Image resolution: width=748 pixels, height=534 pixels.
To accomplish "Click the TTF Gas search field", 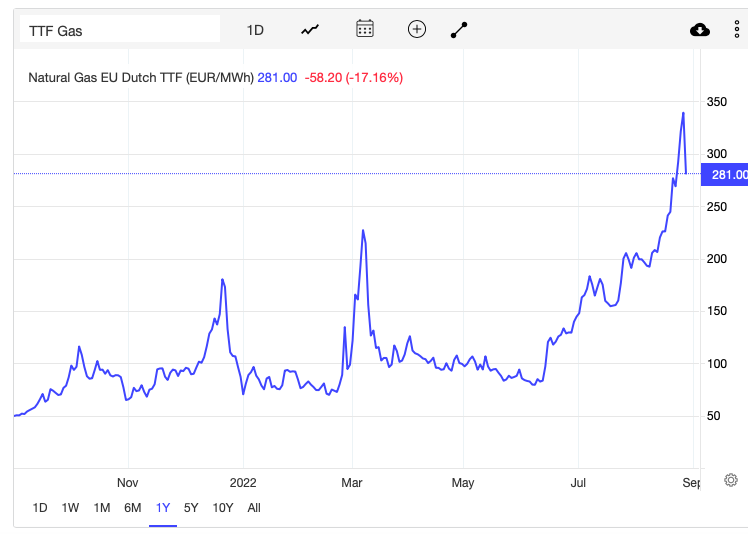I will coord(120,29).
